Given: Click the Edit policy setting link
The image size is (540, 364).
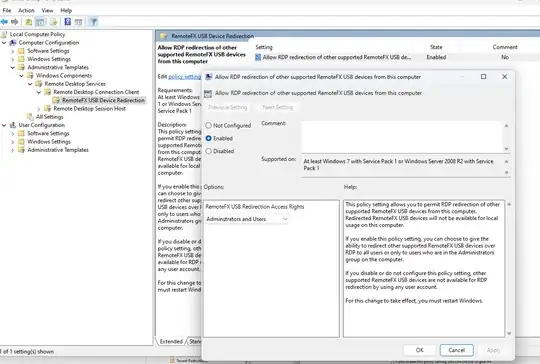Looking at the screenshot, I should coord(185,76).
